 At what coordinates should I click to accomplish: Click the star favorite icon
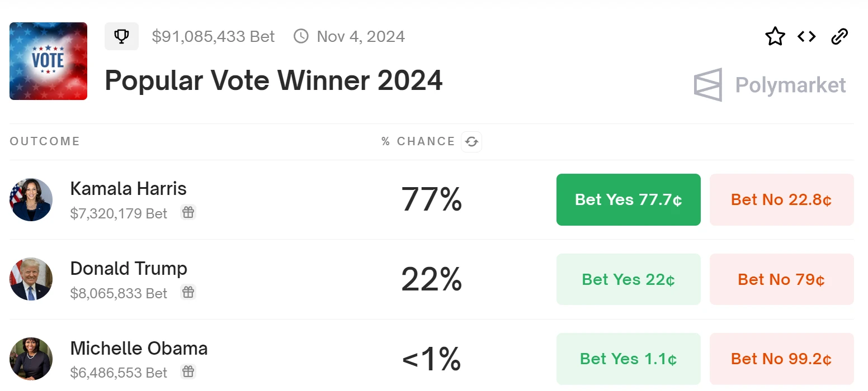(x=775, y=37)
